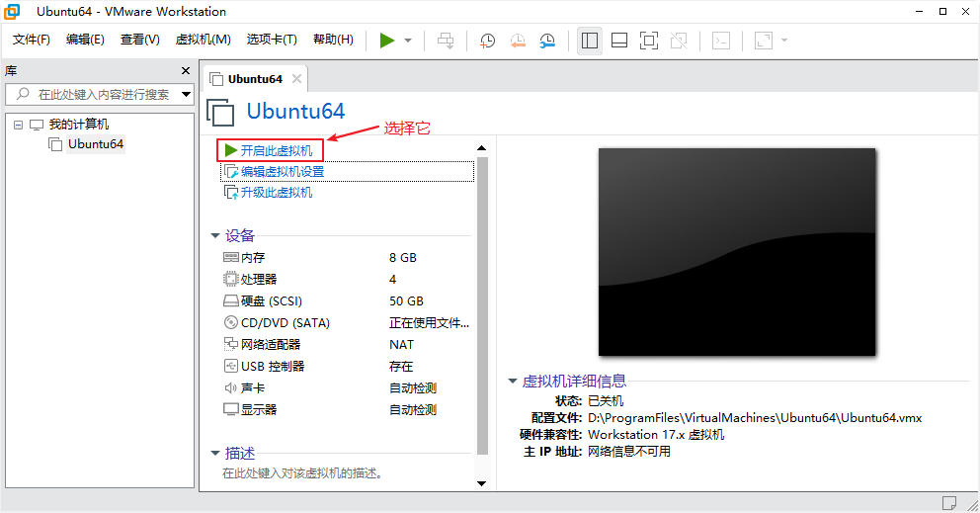This screenshot has width=980, height=513.
Task: Click the library search input field
Action: click(x=94, y=95)
